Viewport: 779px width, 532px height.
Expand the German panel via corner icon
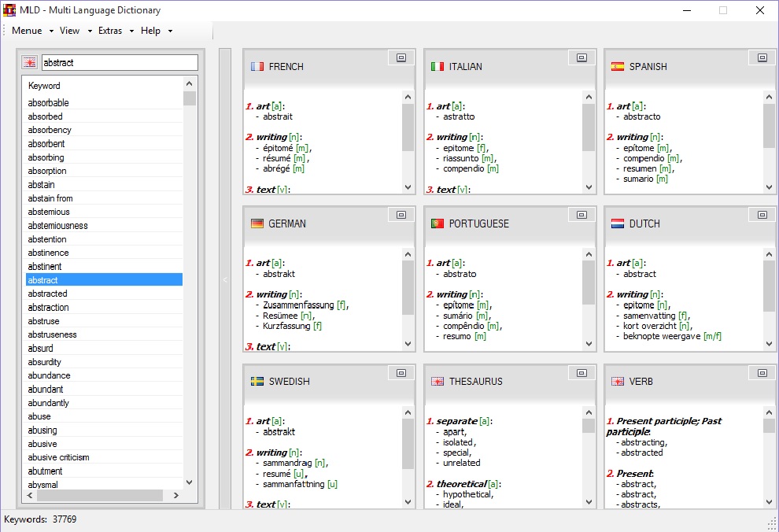401,215
